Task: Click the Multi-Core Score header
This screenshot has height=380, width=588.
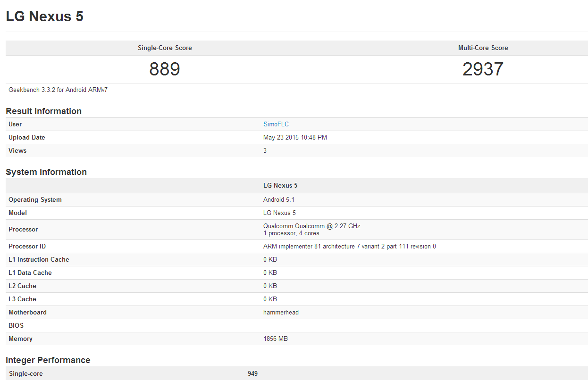Action: (x=483, y=48)
